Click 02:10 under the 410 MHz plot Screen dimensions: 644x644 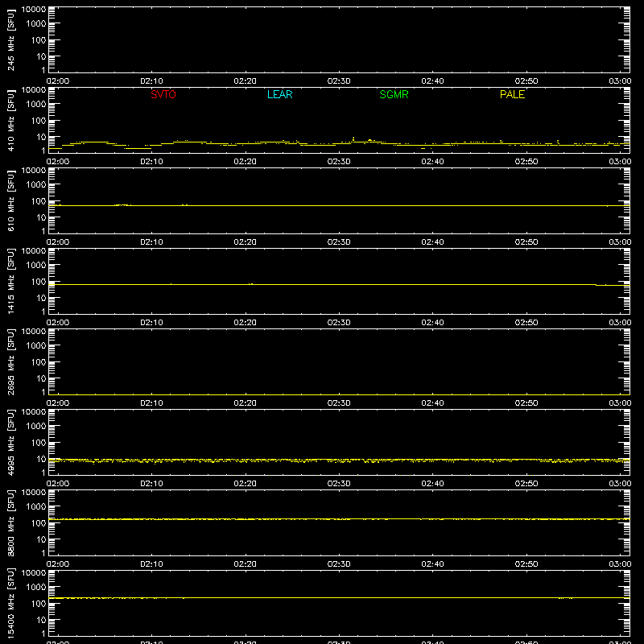(x=151, y=162)
